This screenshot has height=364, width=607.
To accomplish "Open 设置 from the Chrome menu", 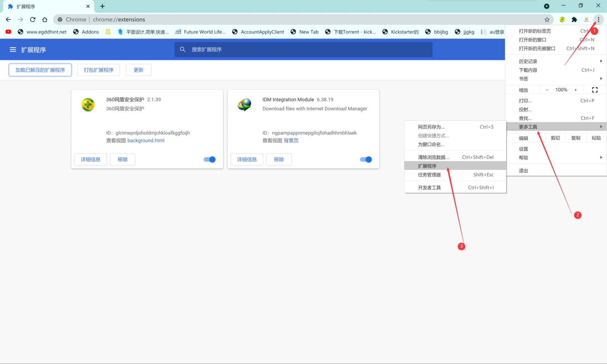I will (x=556, y=149).
